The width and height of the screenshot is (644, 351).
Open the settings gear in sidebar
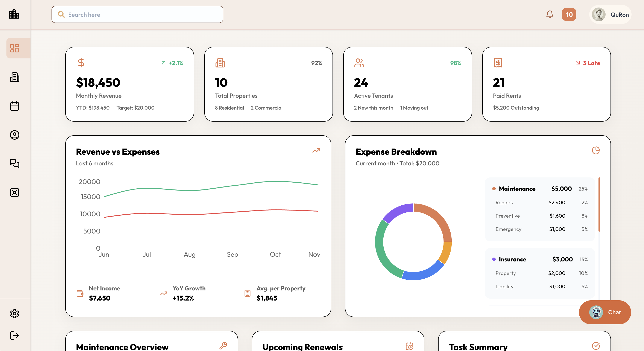point(15,313)
